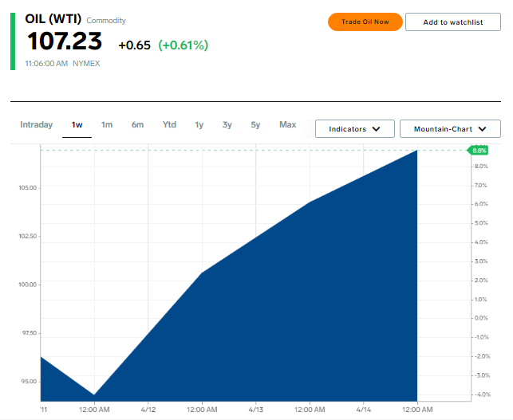Click the green 8.8% chart marker
The width and height of the screenshot is (513, 420).
(x=478, y=151)
